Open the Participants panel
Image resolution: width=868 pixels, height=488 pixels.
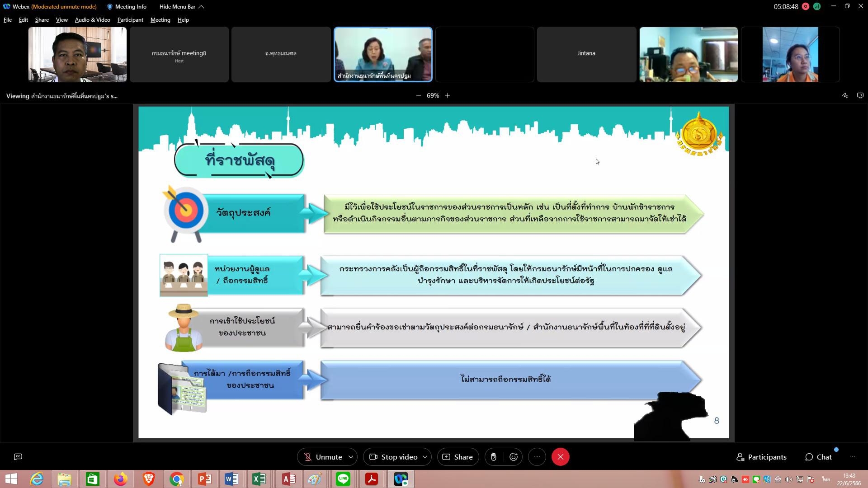tap(761, 457)
